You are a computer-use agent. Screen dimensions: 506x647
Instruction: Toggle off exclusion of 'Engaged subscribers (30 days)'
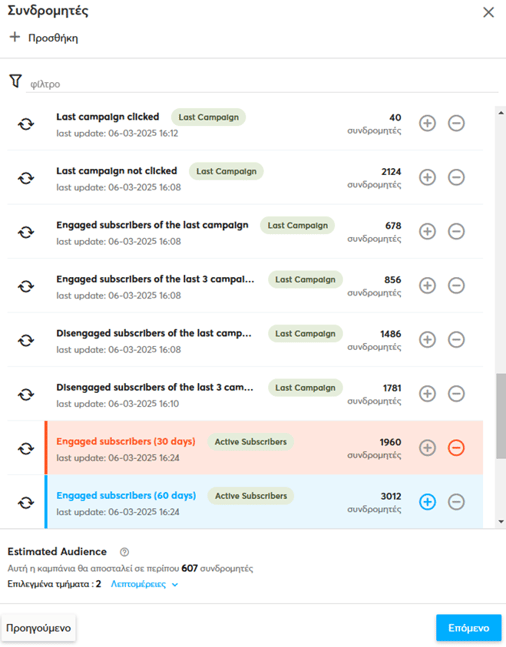pos(456,448)
